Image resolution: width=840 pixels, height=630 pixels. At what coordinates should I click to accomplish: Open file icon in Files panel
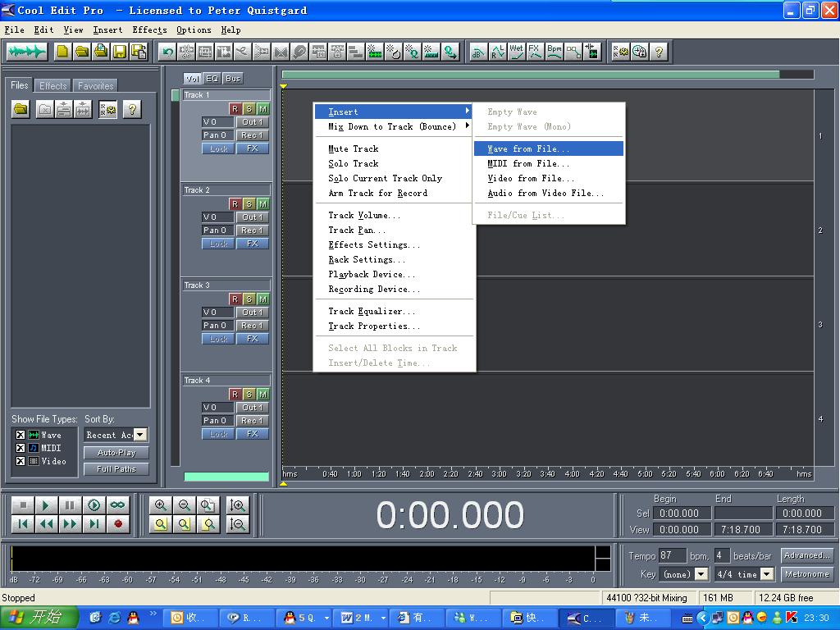point(21,109)
